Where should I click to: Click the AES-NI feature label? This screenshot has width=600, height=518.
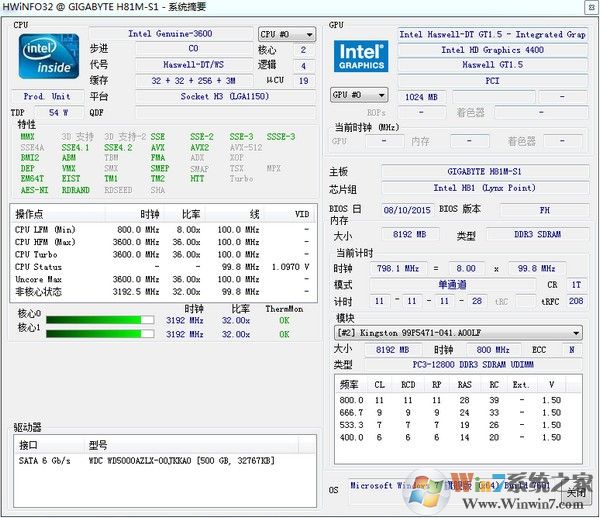click(x=34, y=190)
